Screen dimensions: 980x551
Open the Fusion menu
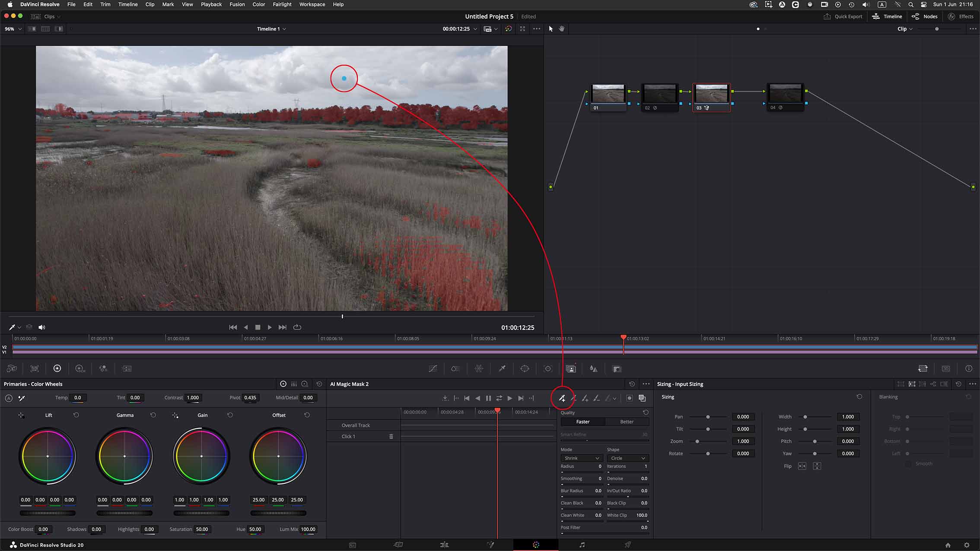pos(237,4)
